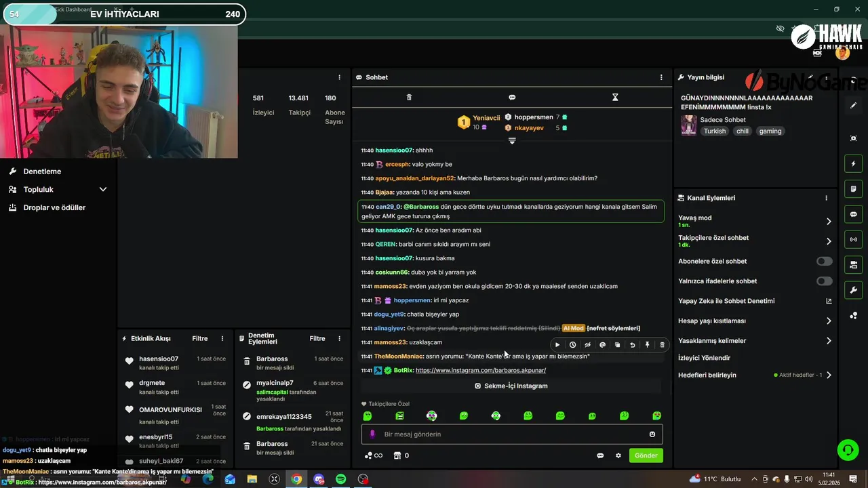
Task: Click green support headset button
Action: [848, 450]
